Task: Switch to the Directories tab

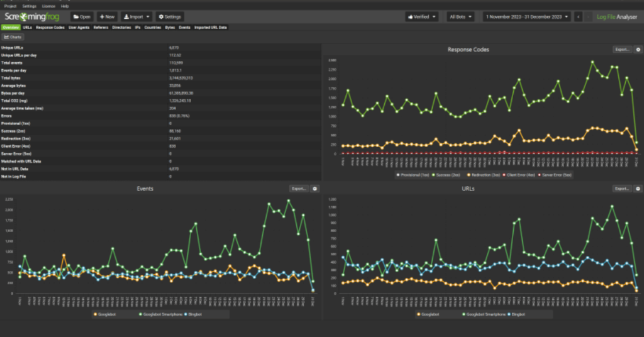Action: [x=121, y=28]
